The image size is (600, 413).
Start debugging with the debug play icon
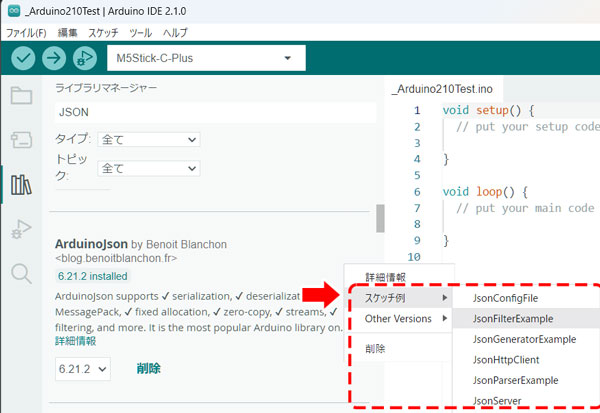[85, 58]
